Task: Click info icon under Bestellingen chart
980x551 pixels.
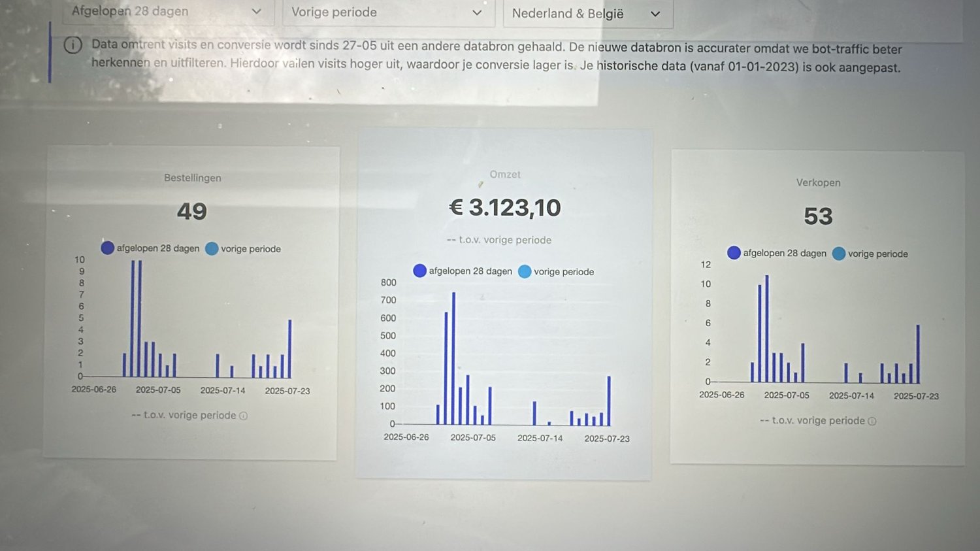Action: coord(244,416)
